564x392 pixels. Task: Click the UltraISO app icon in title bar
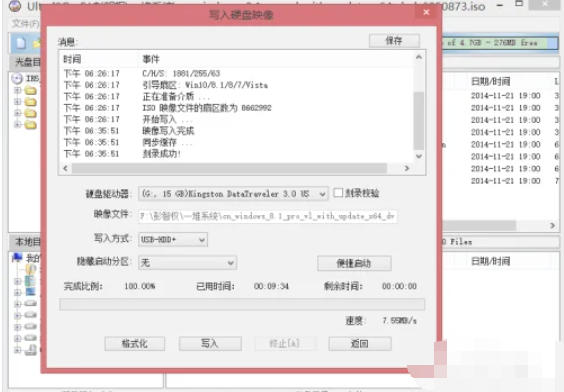[15, 6]
